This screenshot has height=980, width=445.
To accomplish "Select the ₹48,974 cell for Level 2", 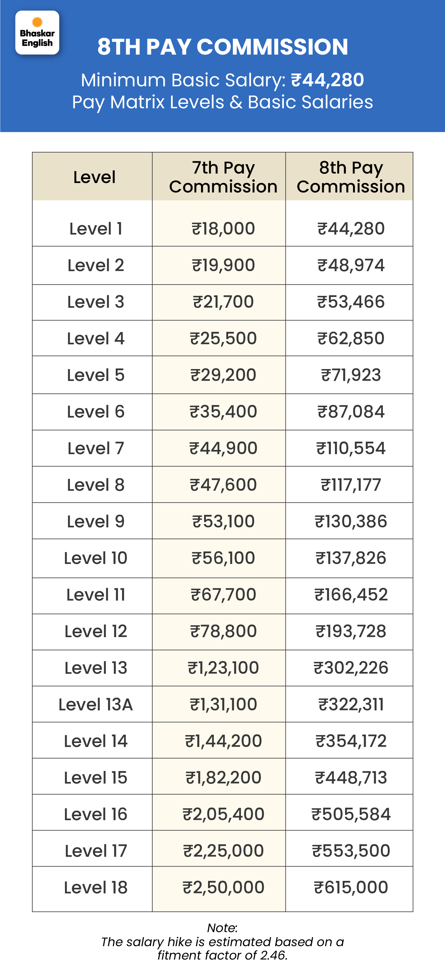I will coord(351,265).
